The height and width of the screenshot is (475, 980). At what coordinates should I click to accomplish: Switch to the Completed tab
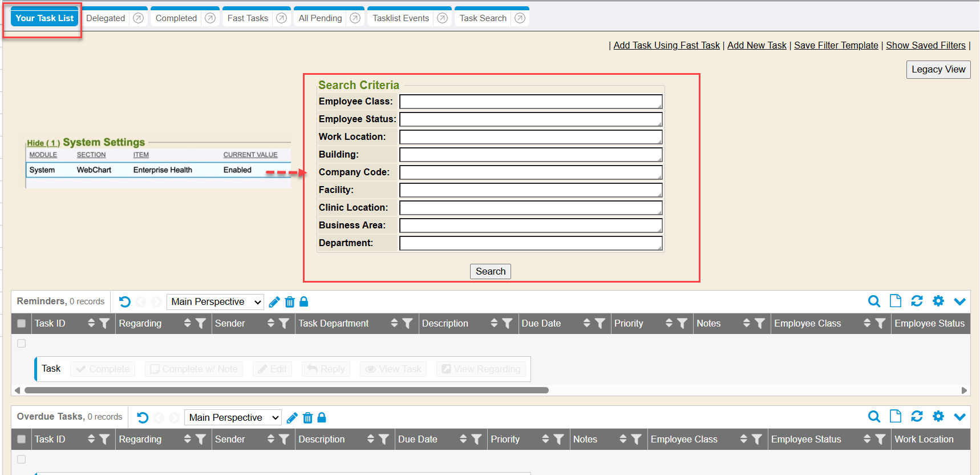point(176,18)
